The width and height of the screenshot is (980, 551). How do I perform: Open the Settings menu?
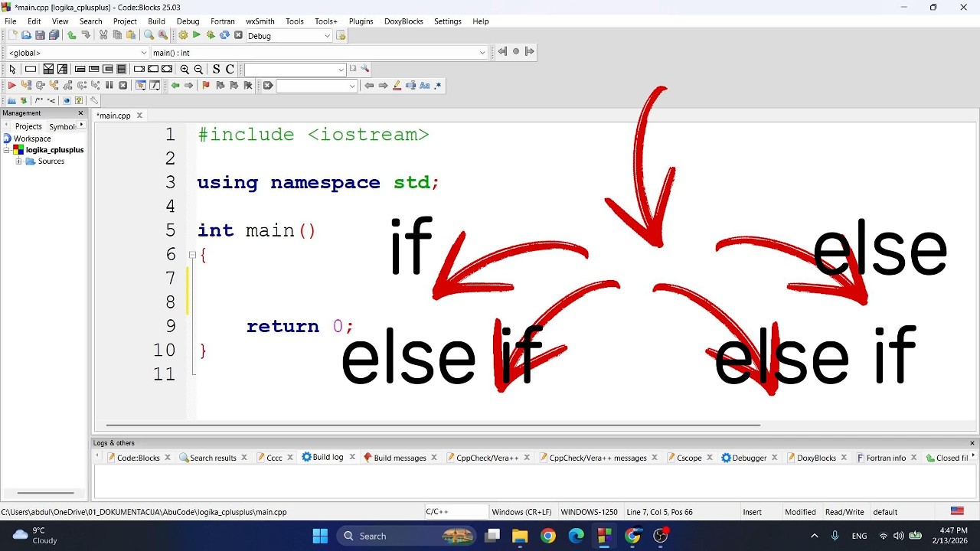[448, 21]
